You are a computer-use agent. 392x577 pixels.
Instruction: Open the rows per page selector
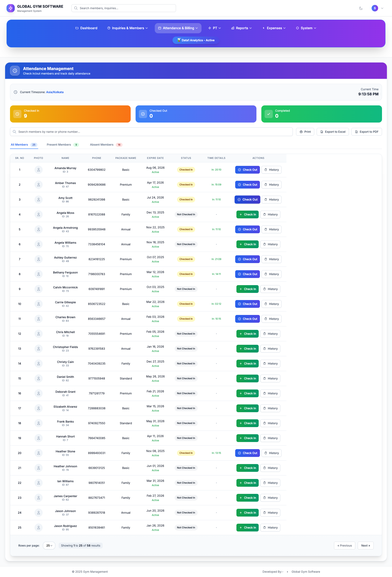(49, 546)
